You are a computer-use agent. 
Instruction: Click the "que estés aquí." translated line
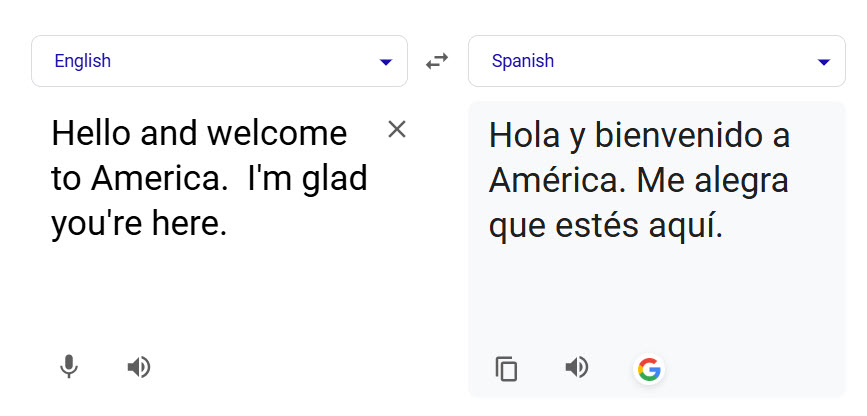[605, 226]
